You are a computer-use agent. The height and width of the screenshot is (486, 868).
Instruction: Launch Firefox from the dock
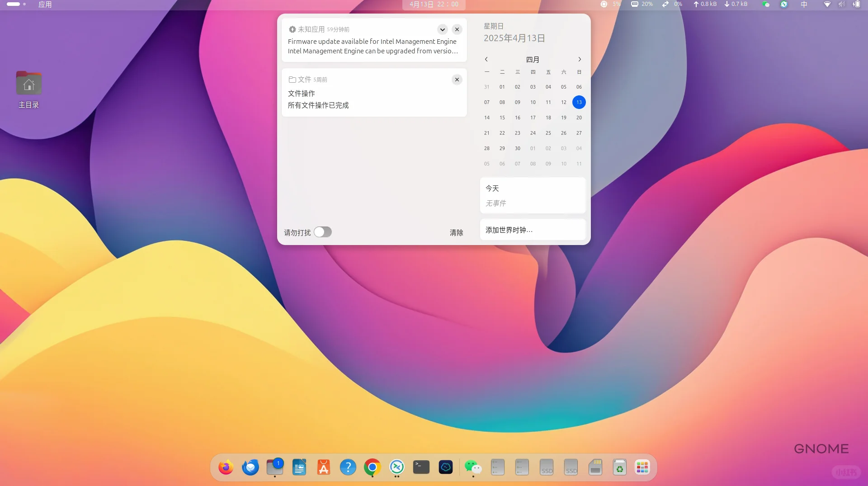(226, 467)
